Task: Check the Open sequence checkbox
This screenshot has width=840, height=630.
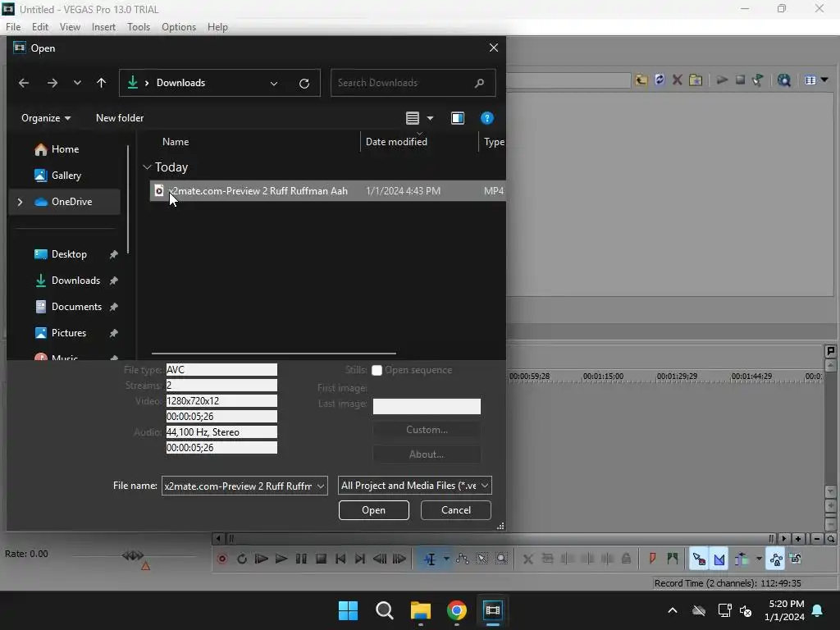Action: pos(377,370)
